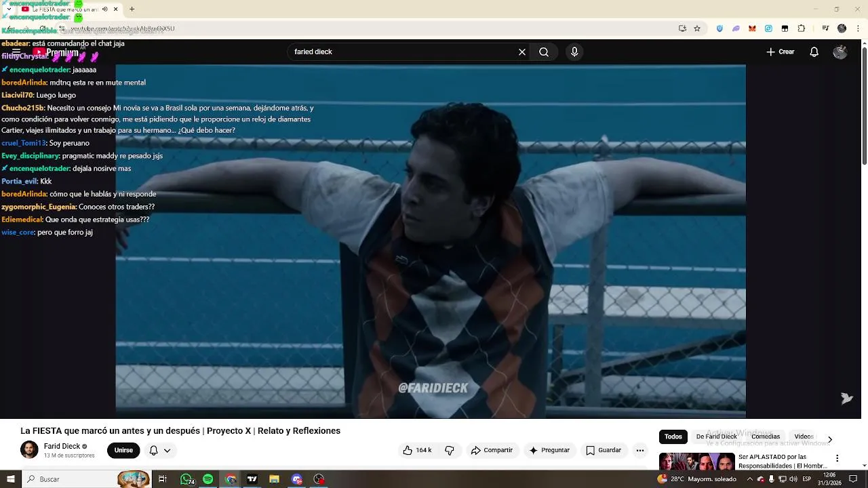Dislike the video with thumbs down

[449, 450]
